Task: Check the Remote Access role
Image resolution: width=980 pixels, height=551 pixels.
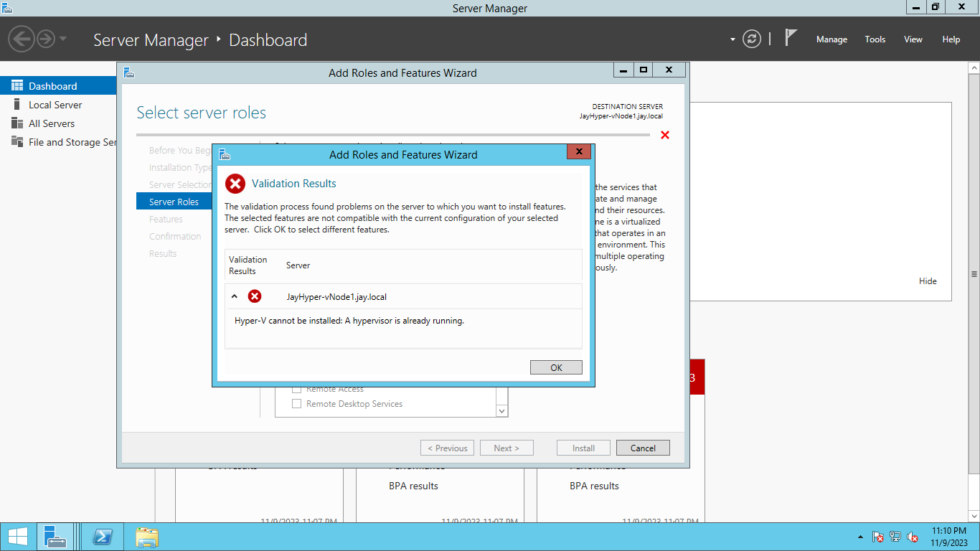Action: [296, 388]
